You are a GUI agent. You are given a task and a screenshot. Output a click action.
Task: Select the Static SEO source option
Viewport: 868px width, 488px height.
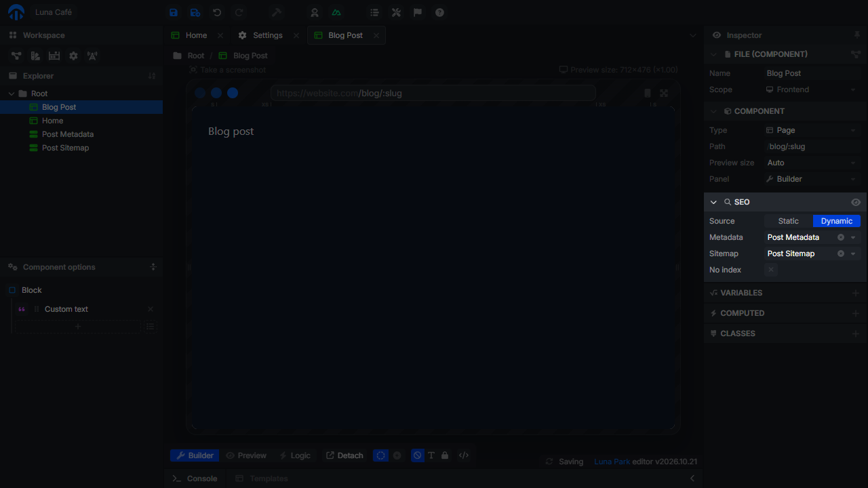pyautogui.click(x=789, y=221)
